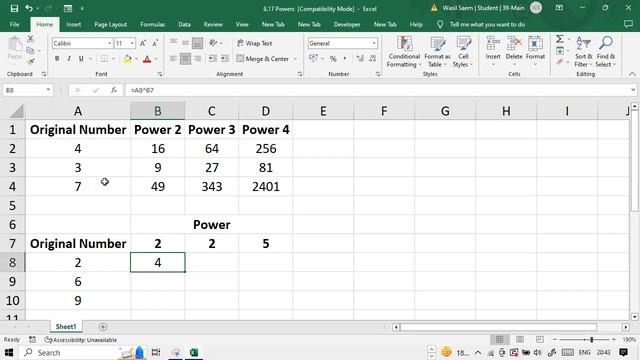Open the Page Layout tab
The height and width of the screenshot is (360, 640).
110,24
